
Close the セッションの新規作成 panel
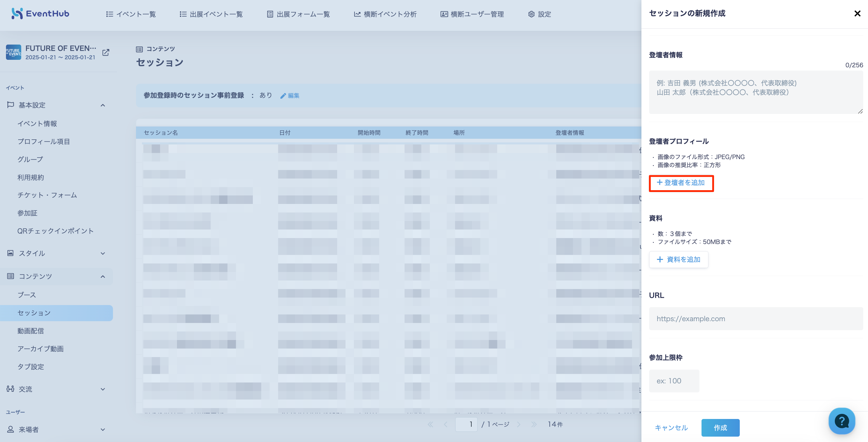[858, 13]
